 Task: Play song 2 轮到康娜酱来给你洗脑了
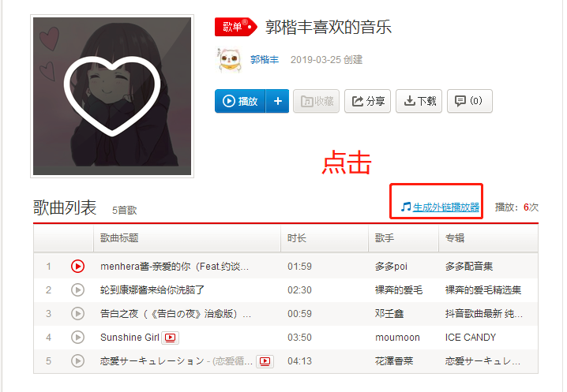point(77,289)
